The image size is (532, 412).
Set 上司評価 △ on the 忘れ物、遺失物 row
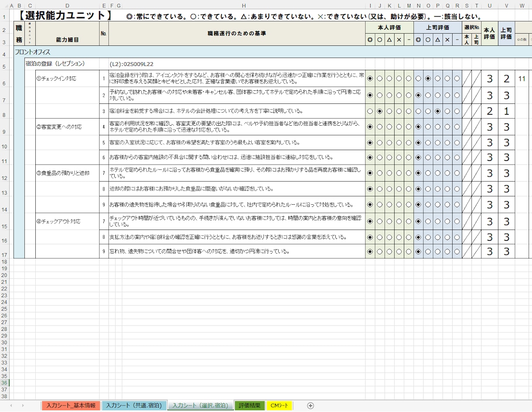(x=437, y=251)
